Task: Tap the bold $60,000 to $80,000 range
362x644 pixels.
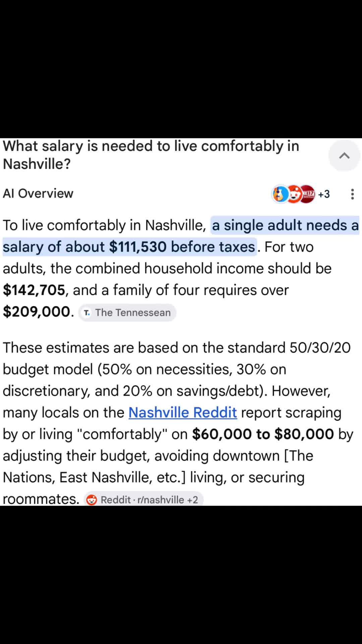Action: pyautogui.click(x=263, y=434)
